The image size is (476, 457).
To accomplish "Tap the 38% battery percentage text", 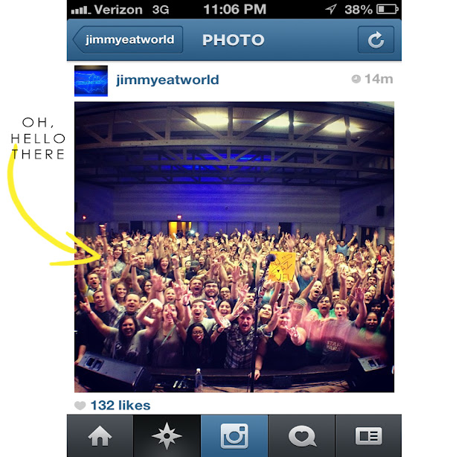I will [x=358, y=10].
